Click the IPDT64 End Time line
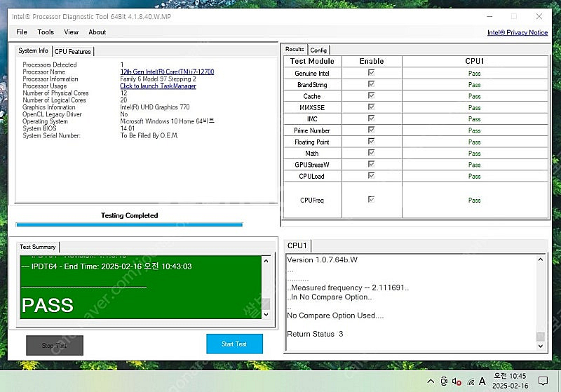Image resolution: width=561 pixels, height=392 pixels. pyautogui.click(x=107, y=266)
